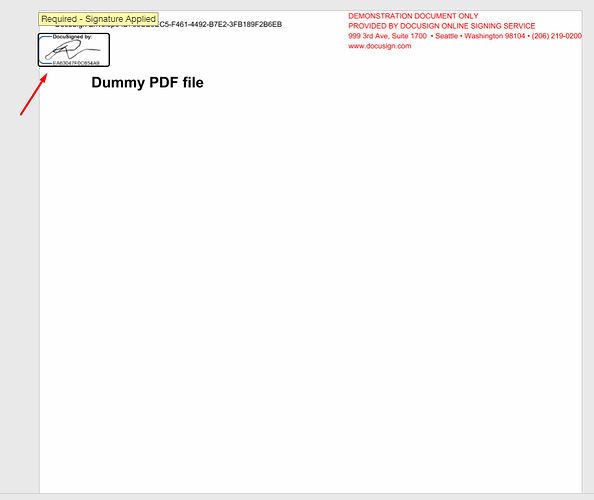Click the handwritten signature scribble
The image size is (594, 500).
click(x=73, y=50)
